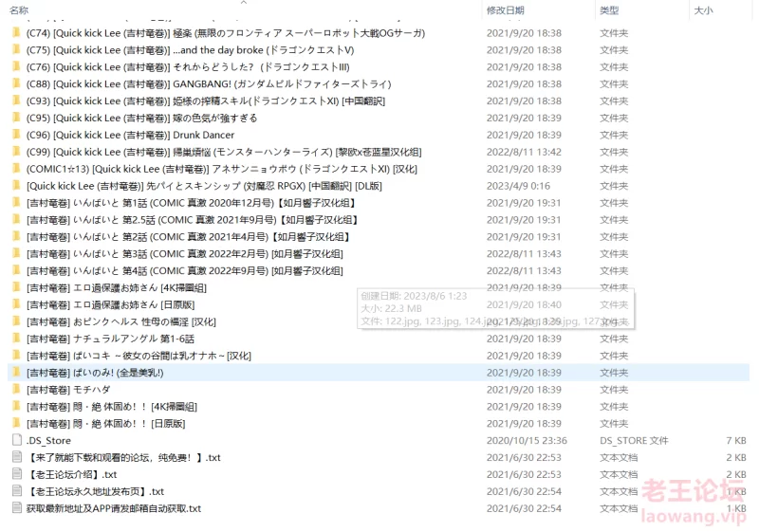Image resolution: width=759 pixels, height=532 pixels.
Task: Sort by the 大小 column header
Action: [x=703, y=10]
